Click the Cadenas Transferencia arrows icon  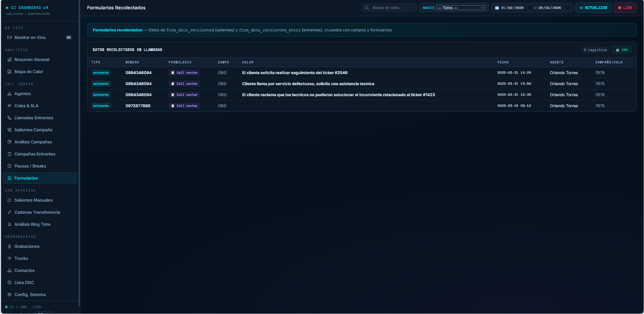9,212
